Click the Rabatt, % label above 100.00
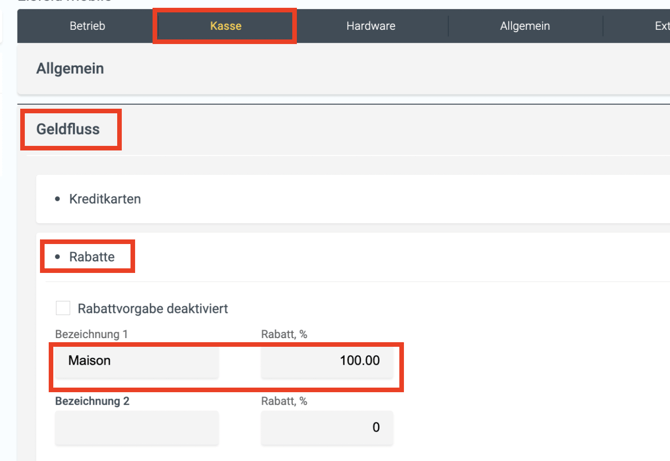The height and width of the screenshot is (461, 670). click(x=284, y=334)
